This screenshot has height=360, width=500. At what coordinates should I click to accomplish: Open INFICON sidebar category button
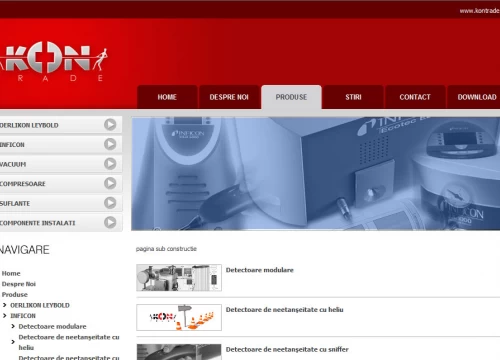[x=61, y=144]
